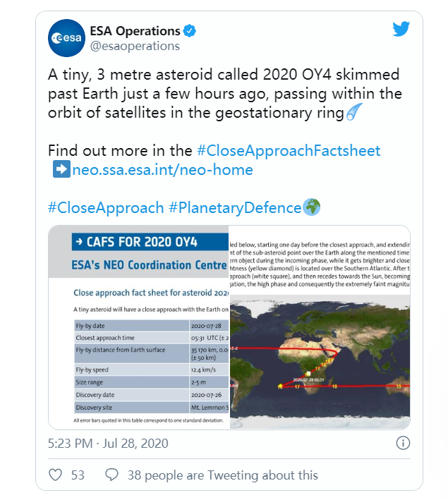Open the #CloseApproachFactsheet hashtag
This screenshot has width=448, height=500.
pos(289,150)
